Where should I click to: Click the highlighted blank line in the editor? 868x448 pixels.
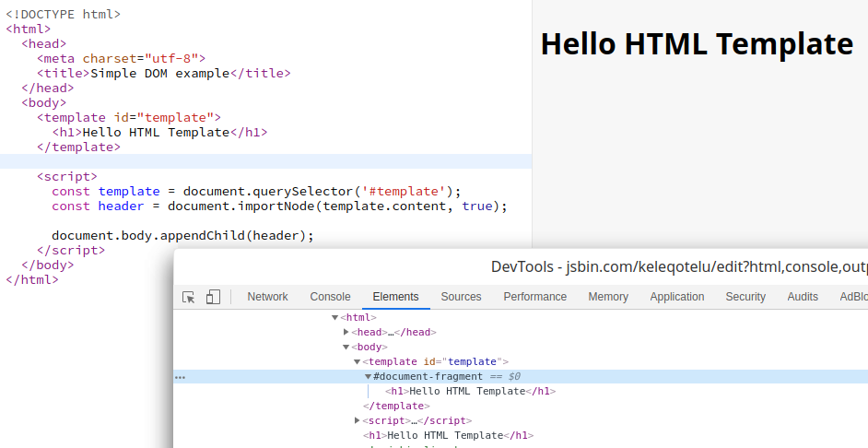(x=265, y=161)
